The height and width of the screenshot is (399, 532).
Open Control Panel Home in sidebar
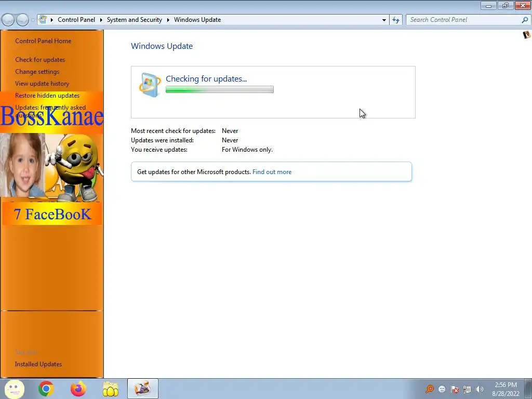[x=43, y=41]
